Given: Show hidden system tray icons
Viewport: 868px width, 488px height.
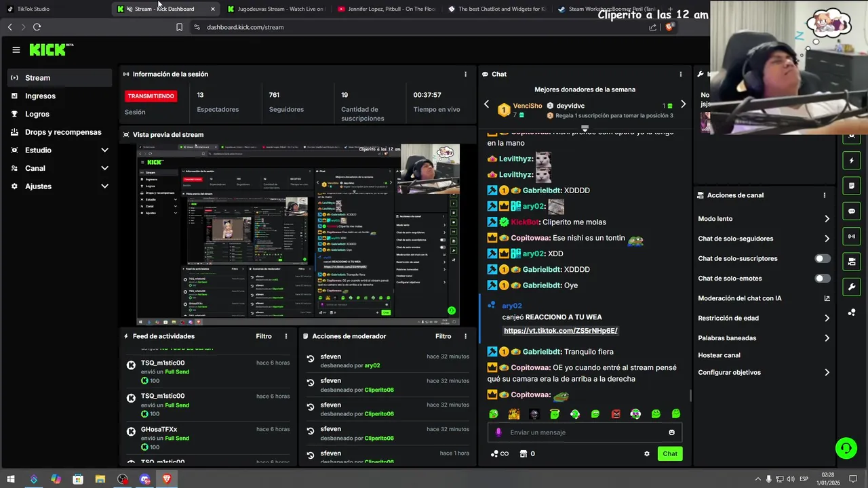Looking at the screenshot, I should (x=757, y=479).
